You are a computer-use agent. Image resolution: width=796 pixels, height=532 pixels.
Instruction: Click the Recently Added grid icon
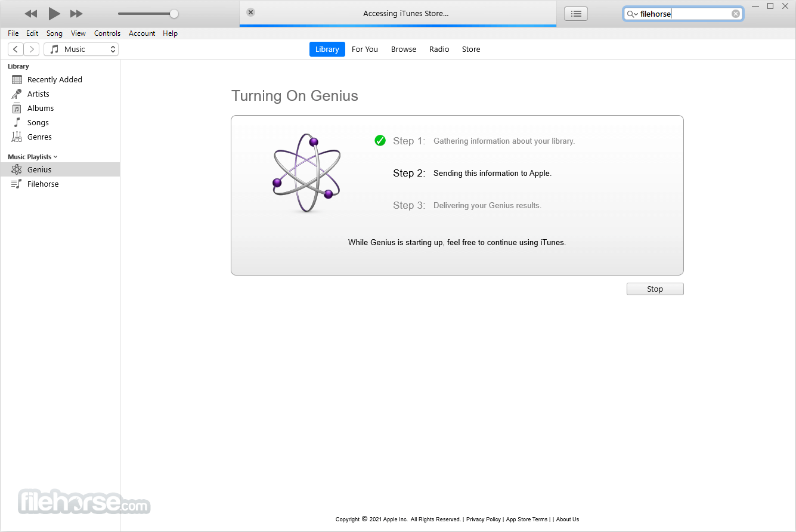(17, 79)
